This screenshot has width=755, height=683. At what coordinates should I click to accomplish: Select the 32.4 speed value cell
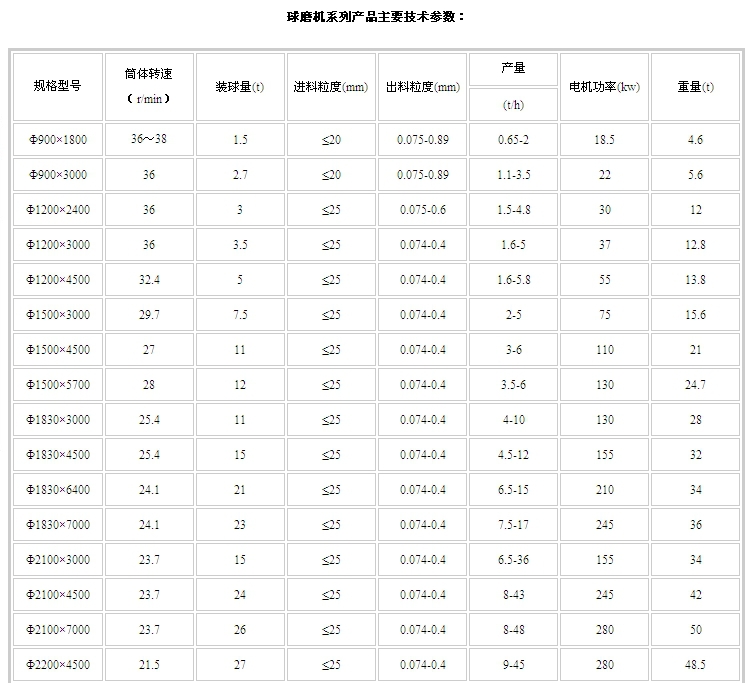point(149,280)
